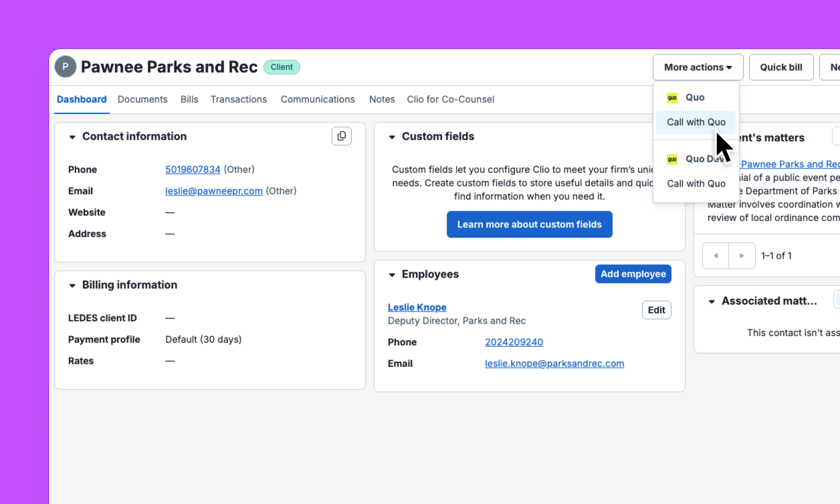
Task: Select the first 'Call with Quo' option under Quo
Action: [x=696, y=122]
